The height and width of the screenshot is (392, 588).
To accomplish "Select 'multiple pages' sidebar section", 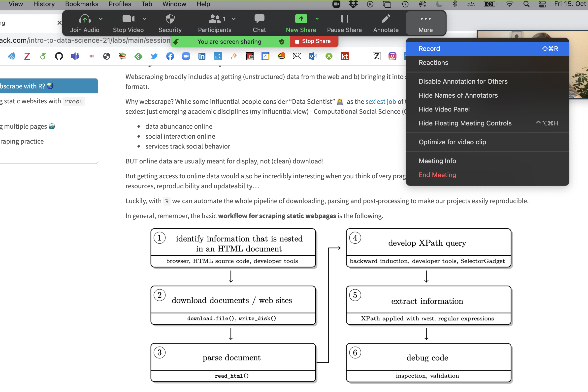I will 26,126.
